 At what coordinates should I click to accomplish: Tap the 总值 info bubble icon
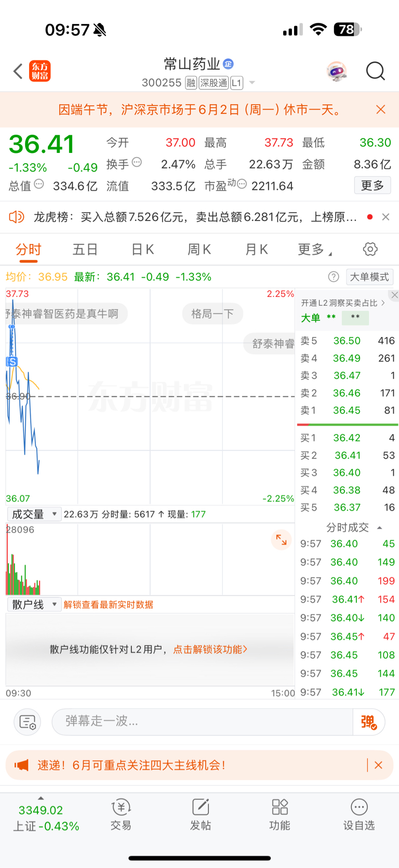coord(39,184)
